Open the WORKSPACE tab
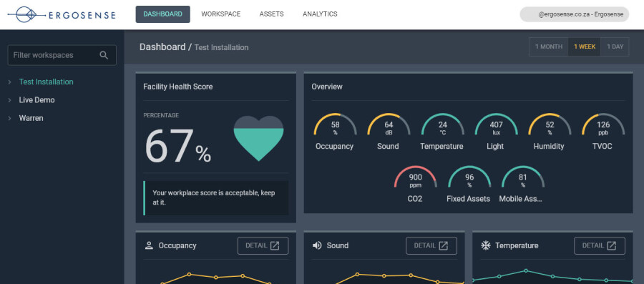 (x=221, y=14)
